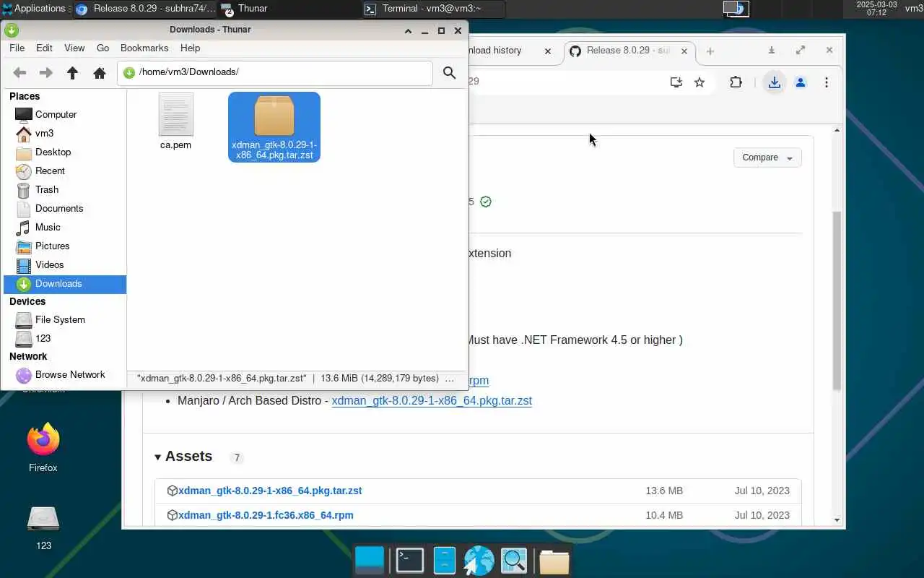The image size is (924, 578).
Task: Open Downloads in sidebar
Action: 65,284
